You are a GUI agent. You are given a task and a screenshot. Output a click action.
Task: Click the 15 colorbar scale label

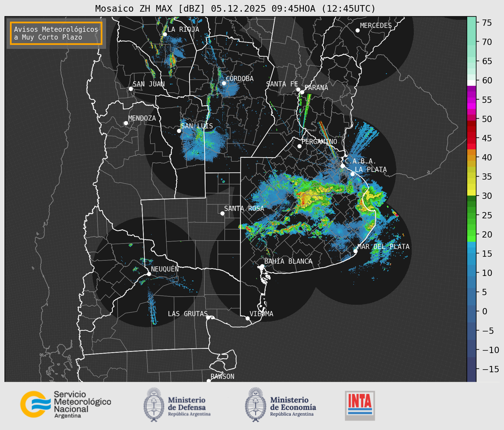(x=487, y=254)
